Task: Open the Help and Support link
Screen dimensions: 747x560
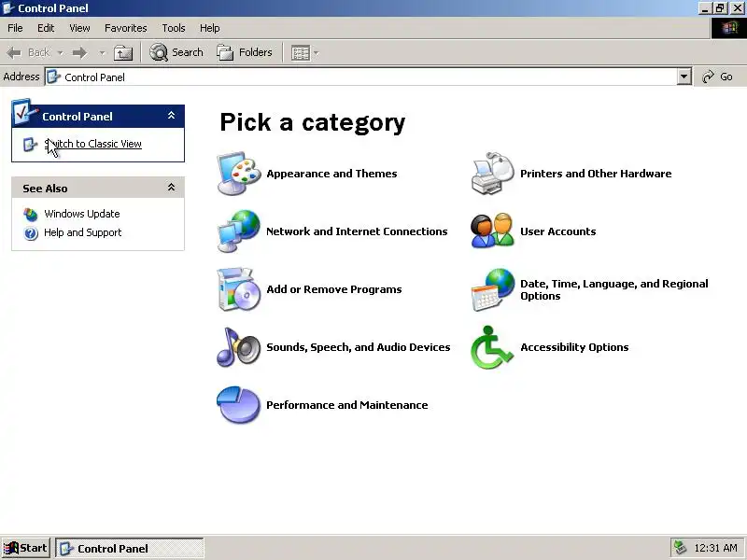Action: pos(83,232)
